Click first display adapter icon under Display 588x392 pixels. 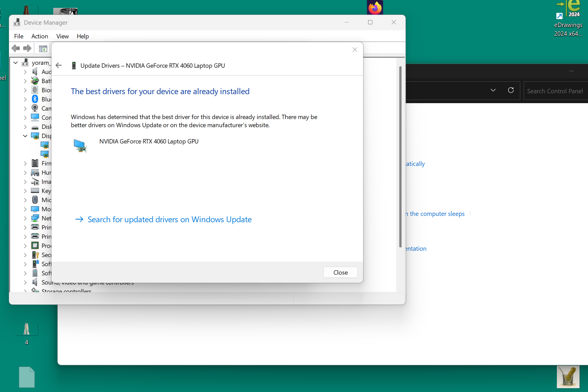tap(45, 145)
